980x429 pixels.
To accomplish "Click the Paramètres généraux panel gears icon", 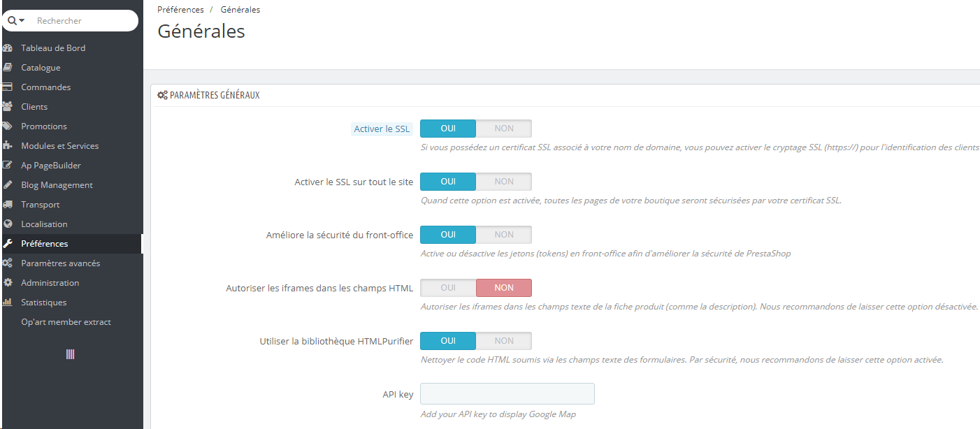I will click(162, 95).
